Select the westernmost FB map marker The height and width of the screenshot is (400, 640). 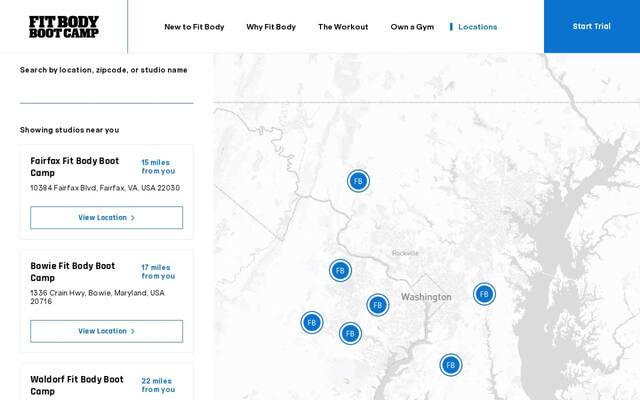(x=312, y=322)
